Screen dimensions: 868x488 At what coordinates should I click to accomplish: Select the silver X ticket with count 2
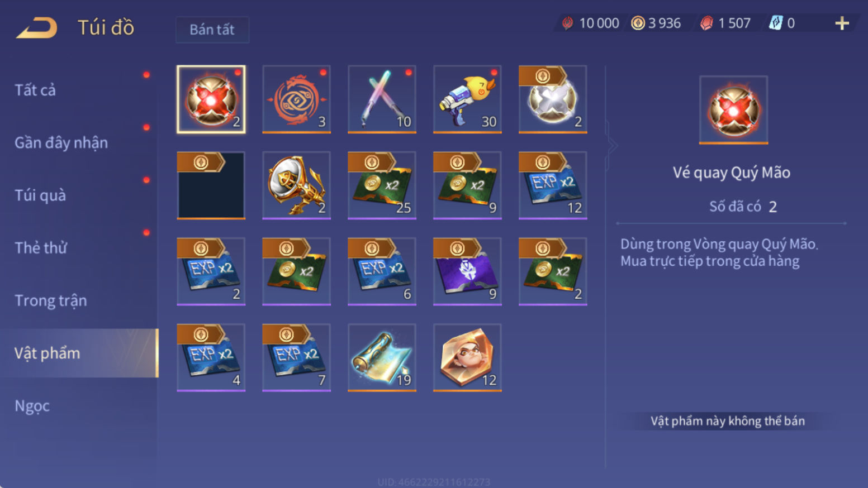(553, 99)
